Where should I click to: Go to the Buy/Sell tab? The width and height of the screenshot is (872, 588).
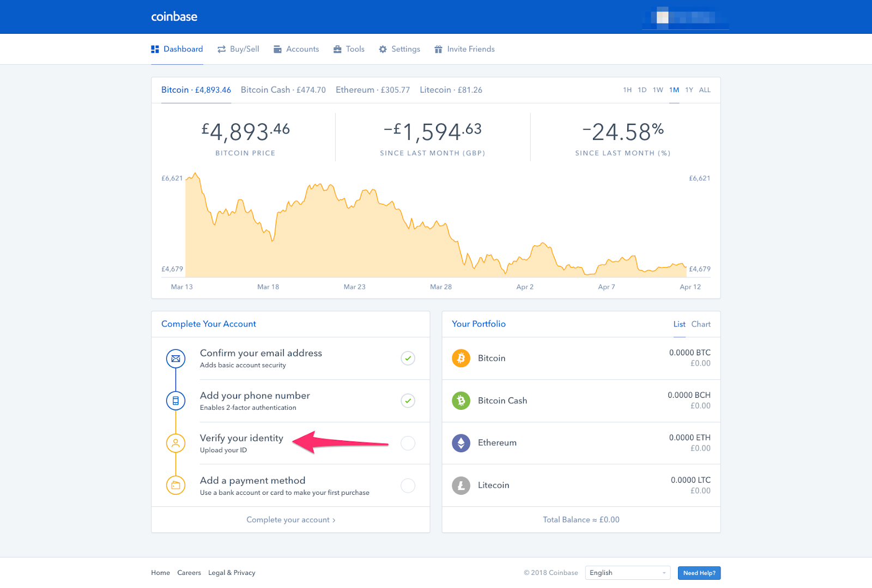(x=238, y=49)
